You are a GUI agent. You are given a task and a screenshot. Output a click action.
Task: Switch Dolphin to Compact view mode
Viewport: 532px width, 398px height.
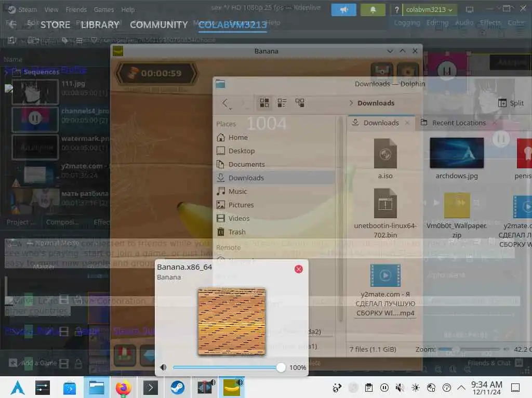pyautogui.click(x=282, y=103)
